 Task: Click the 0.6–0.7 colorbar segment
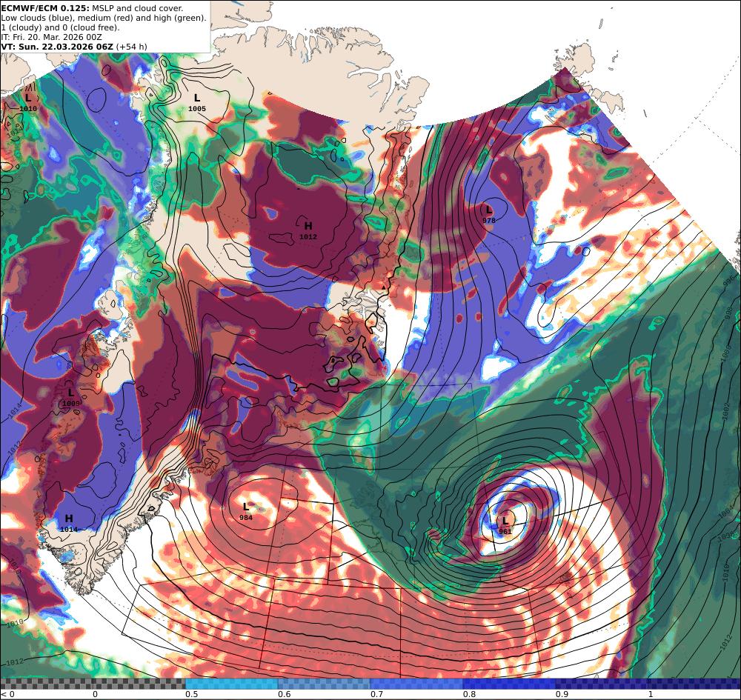click(x=325, y=684)
